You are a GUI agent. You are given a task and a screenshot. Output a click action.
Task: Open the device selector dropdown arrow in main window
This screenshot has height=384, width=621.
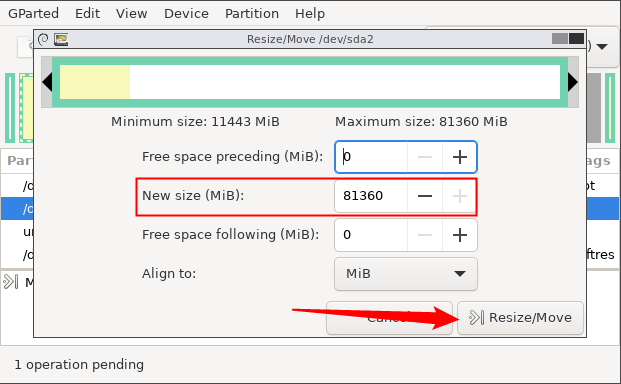[x=602, y=47]
